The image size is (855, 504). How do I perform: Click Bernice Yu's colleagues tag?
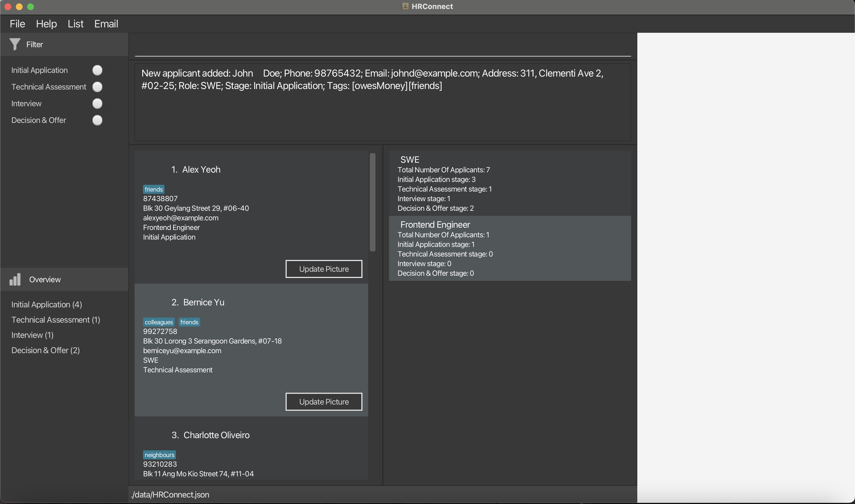tap(159, 322)
